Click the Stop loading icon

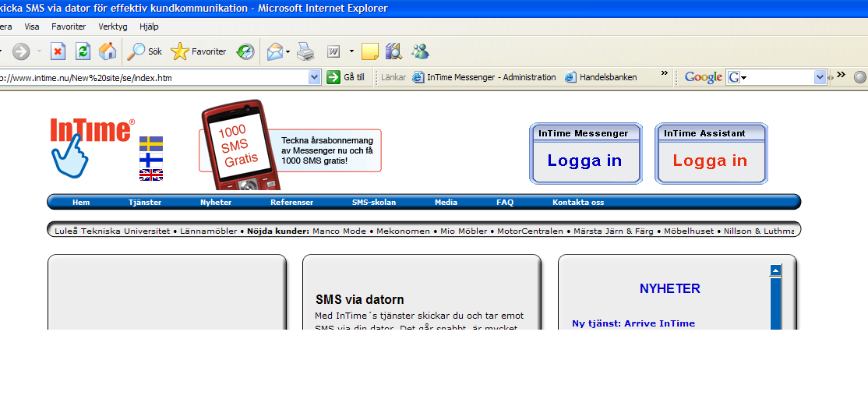(x=58, y=51)
